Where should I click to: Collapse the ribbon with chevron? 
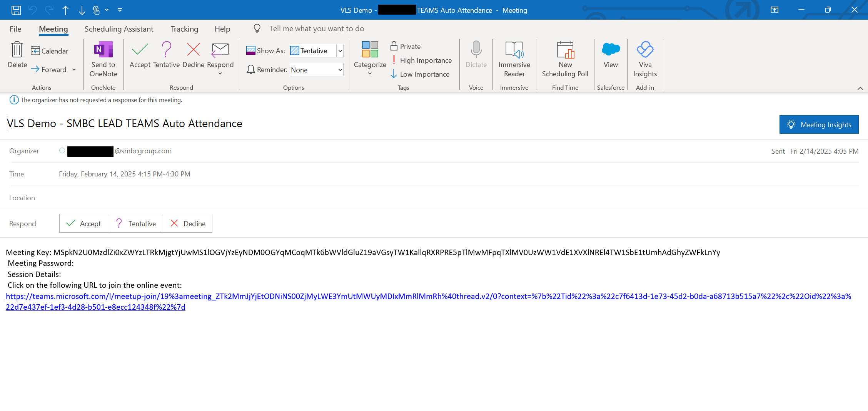point(860,88)
